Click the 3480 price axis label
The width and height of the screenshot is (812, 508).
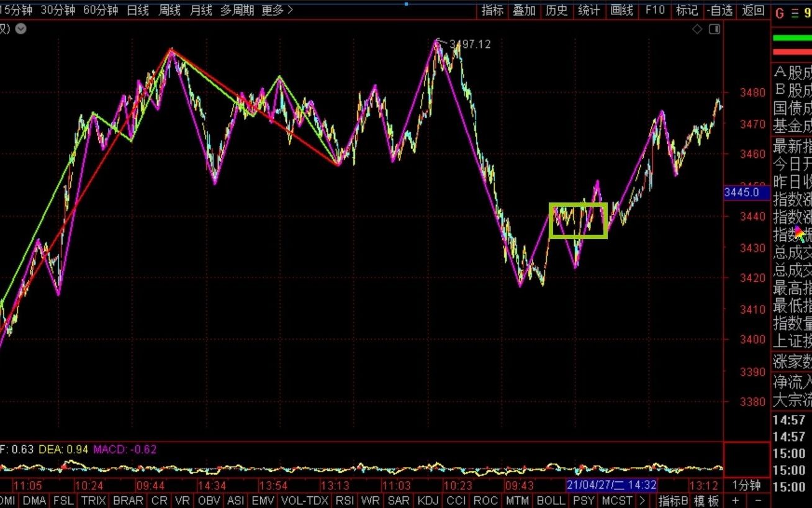coord(752,93)
